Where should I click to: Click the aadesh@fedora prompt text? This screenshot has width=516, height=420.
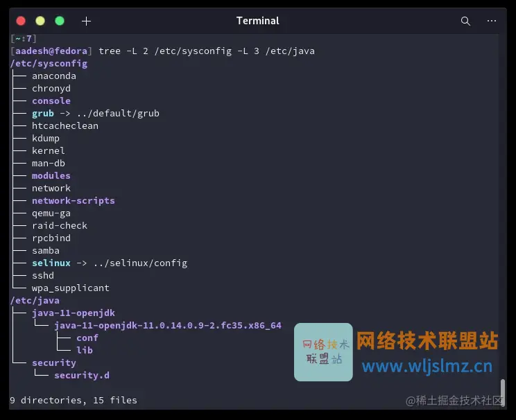click(51, 51)
